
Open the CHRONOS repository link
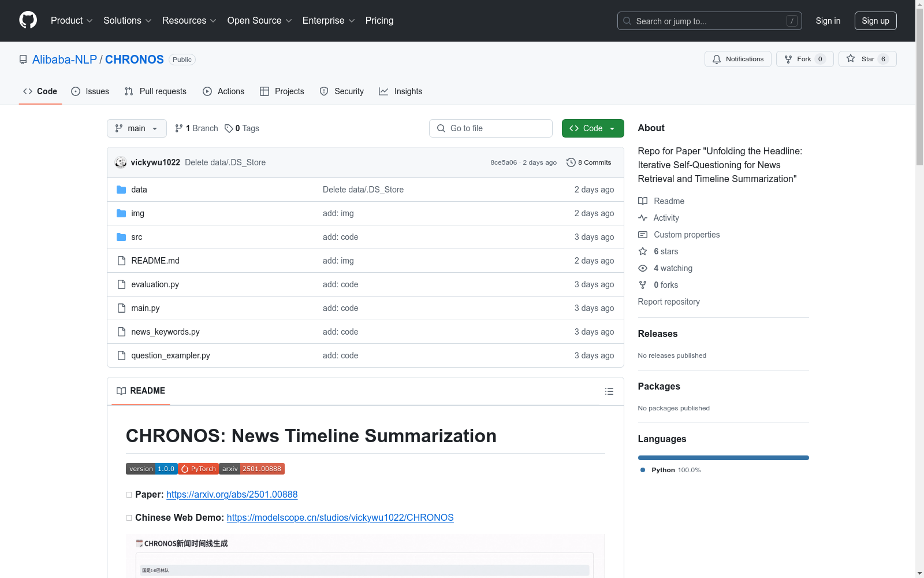pyautogui.click(x=135, y=60)
